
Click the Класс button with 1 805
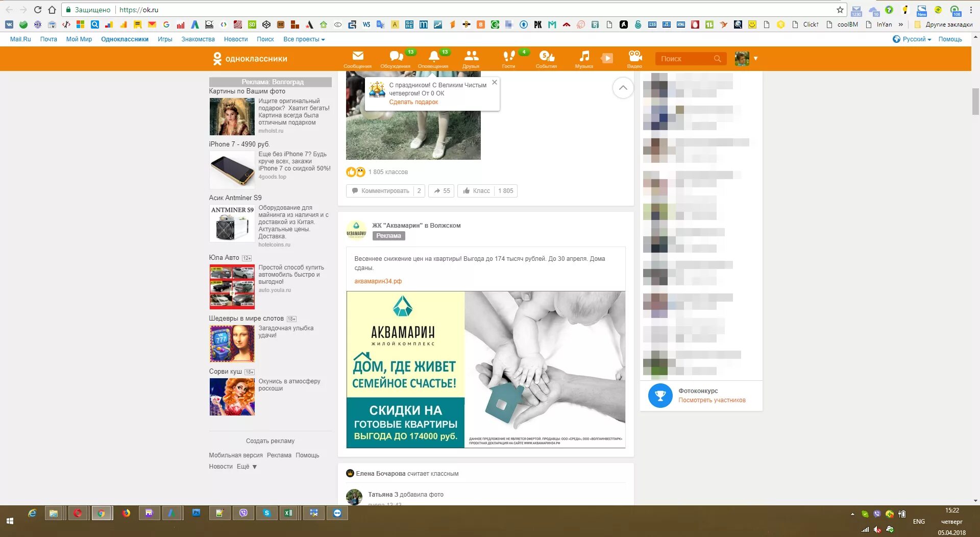coord(487,191)
